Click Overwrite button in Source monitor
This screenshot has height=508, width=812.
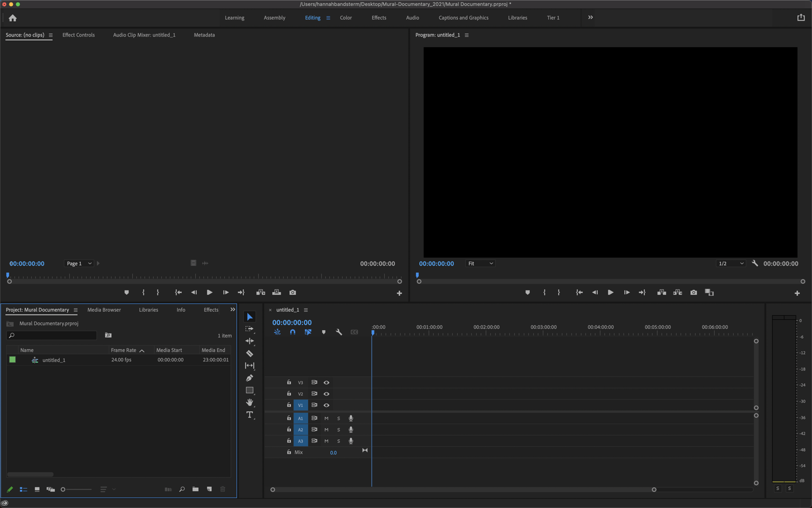(x=276, y=293)
